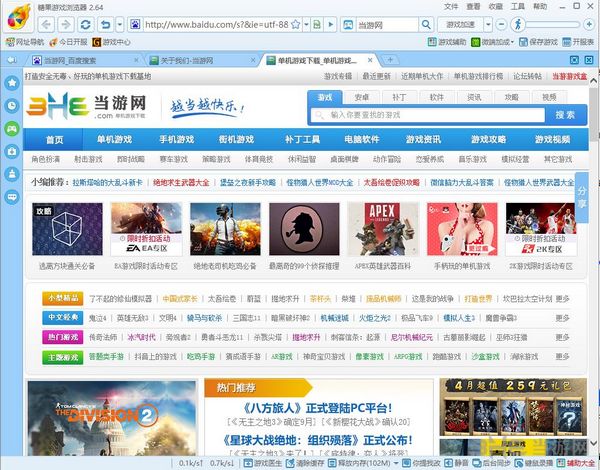Viewport: 600px width, 470px height.
Task: Open the 查看 menu
Action: pyautogui.click(x=473, y=7)
